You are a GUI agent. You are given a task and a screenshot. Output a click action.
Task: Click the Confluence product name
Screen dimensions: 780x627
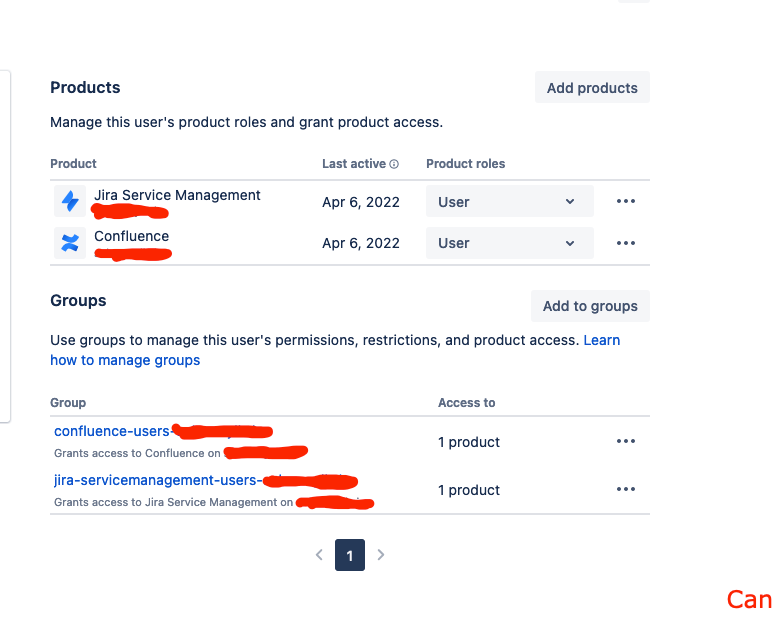pyautogui.click(x=131, y=236)
